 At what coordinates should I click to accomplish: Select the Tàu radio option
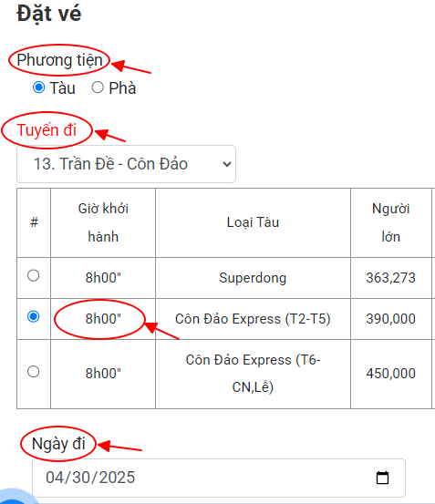click(39, 87)
